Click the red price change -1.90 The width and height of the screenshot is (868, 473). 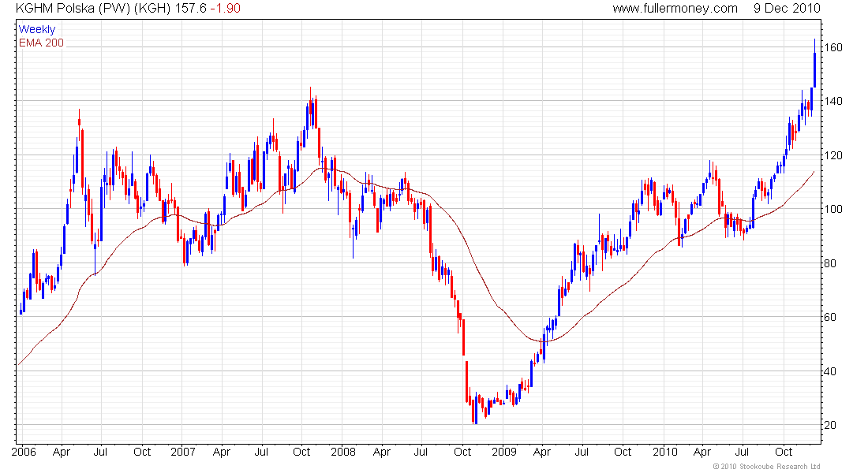(226, 9)
